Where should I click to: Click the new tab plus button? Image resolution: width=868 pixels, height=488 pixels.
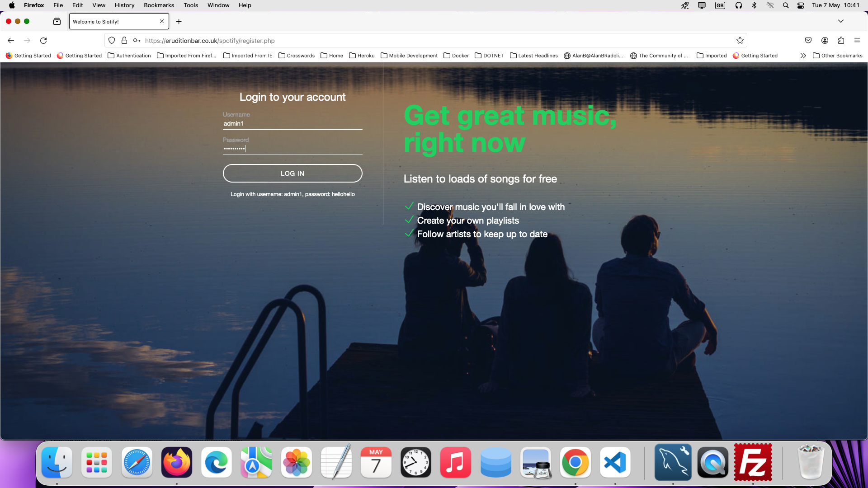pyautogui.click(x=179, y=22)
